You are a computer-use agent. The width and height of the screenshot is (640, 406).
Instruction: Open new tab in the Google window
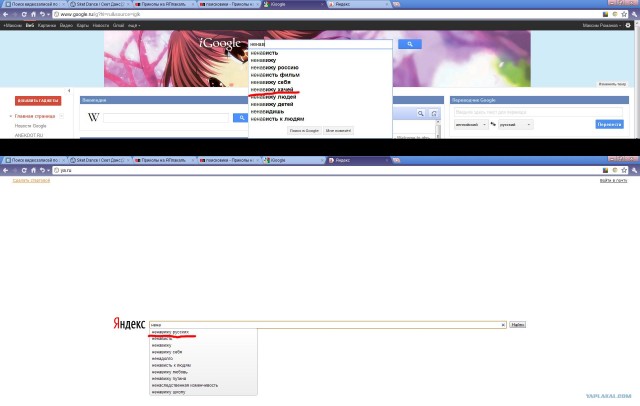pos(396,4)
